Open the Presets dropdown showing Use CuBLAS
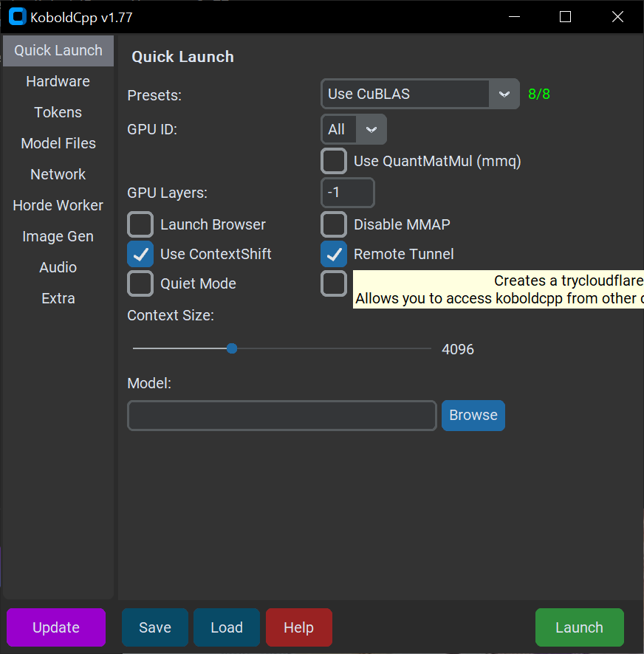 click(420, 94)
